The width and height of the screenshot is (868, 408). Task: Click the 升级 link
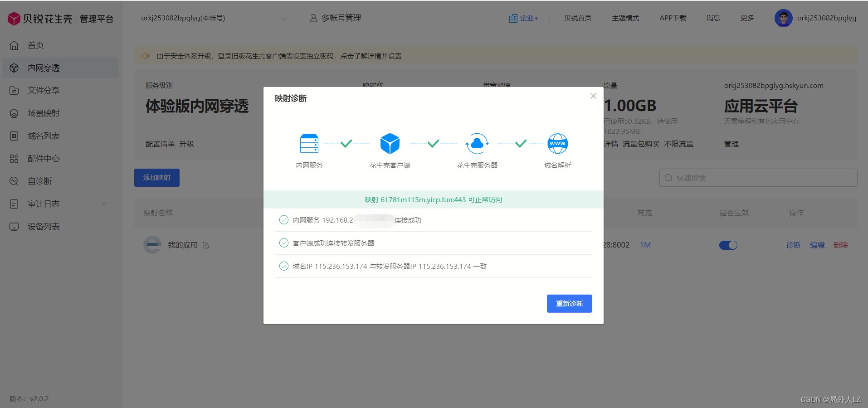click(x=186, y=144)
